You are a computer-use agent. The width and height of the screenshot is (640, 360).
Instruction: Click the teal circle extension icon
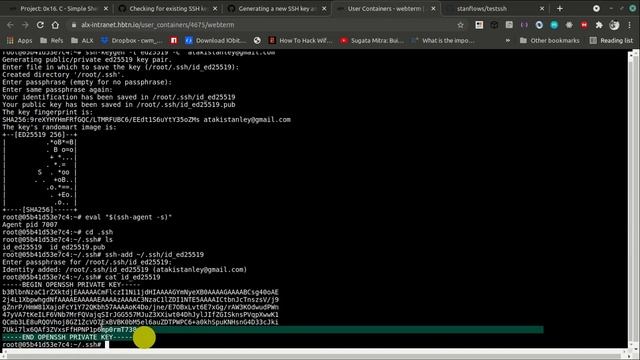click(x=554, y=25)
